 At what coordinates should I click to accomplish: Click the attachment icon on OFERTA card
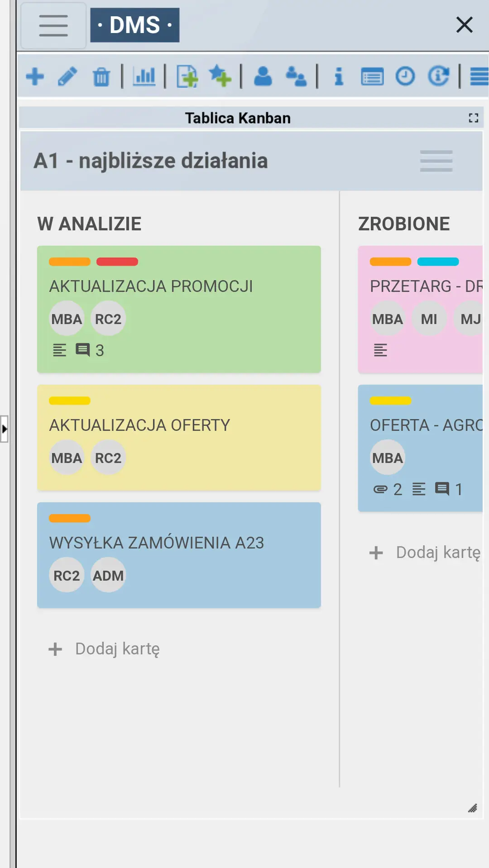380,489
